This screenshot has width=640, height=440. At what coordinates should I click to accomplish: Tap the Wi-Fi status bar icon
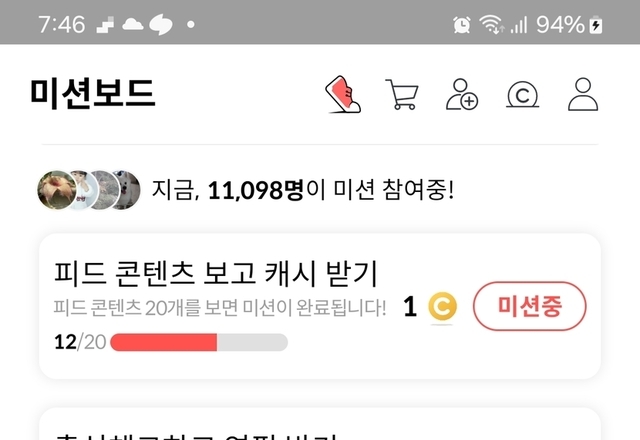point(491,24)
